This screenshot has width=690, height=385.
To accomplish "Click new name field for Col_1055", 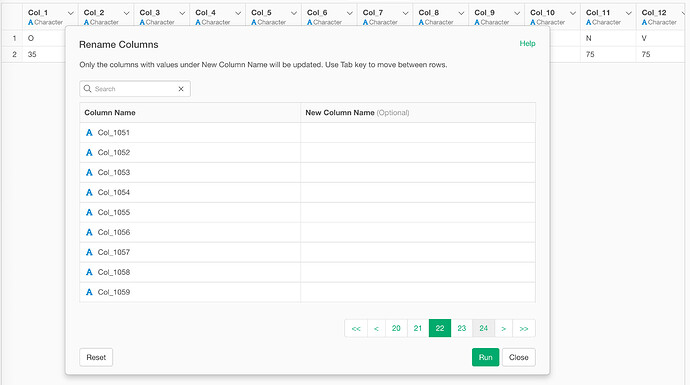I will tap(418, 212).
